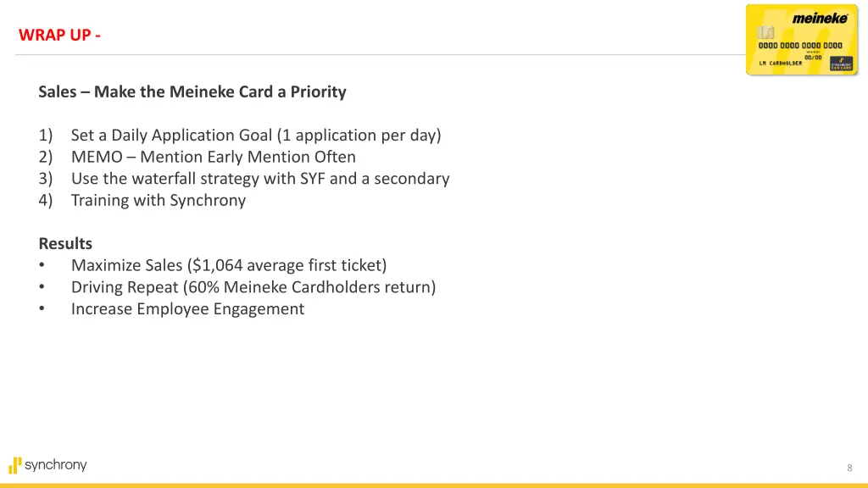
Task: Select the Sales priority heading
Action: pyautogui.click(x=192, y=91)
